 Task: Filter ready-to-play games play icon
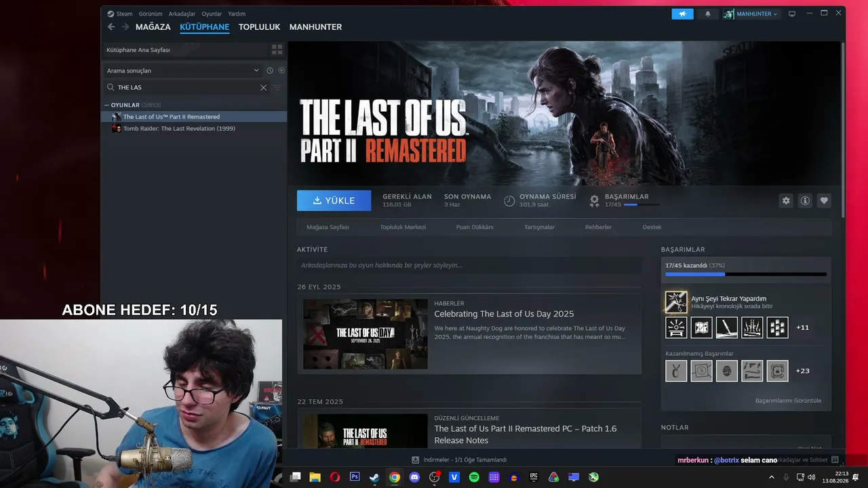pos(281,70)
